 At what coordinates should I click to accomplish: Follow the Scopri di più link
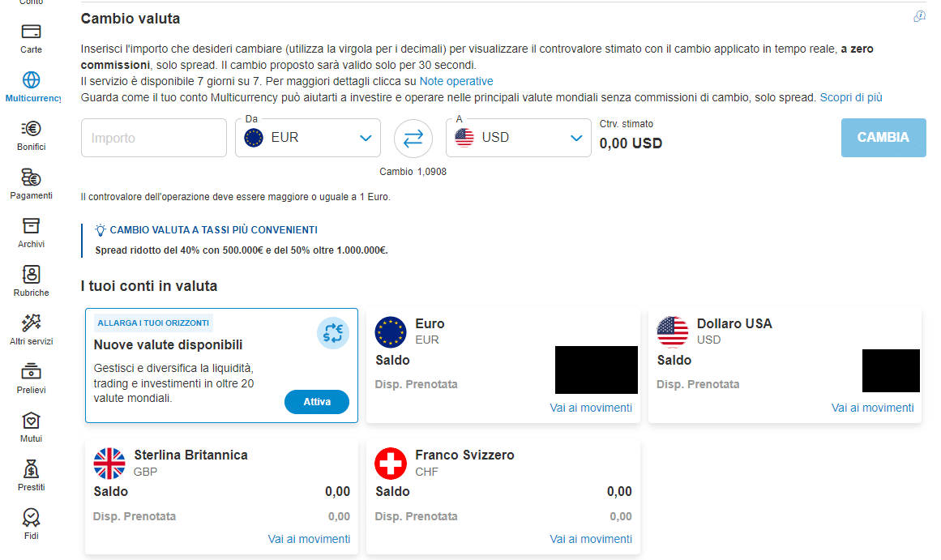851,97
